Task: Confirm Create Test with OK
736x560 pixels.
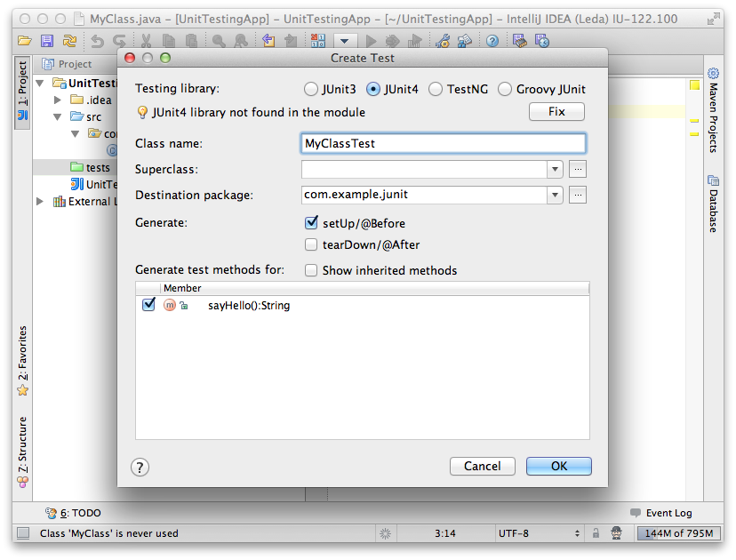Action: coord(559,466)
